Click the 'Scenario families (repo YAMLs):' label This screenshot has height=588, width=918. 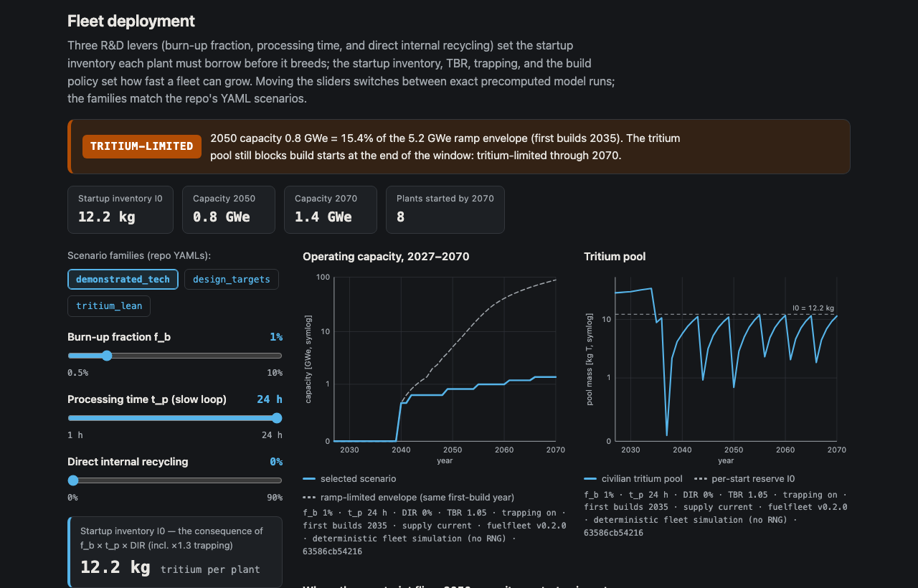tap(139, 255)
